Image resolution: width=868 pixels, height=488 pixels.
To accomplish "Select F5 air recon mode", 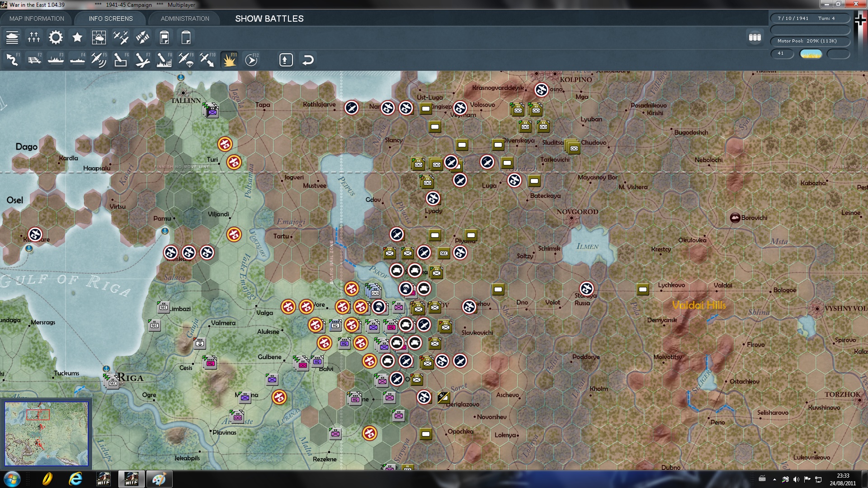I will click(x=99, y=60).
